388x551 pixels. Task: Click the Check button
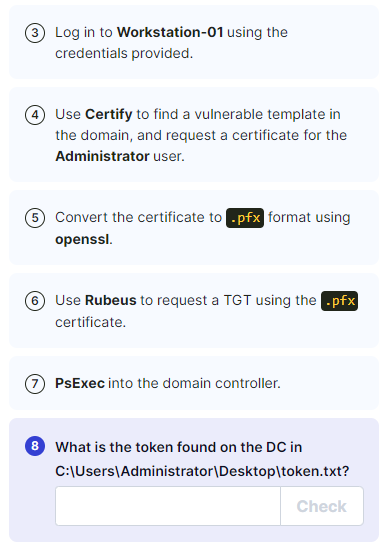[x=322, y=506]
